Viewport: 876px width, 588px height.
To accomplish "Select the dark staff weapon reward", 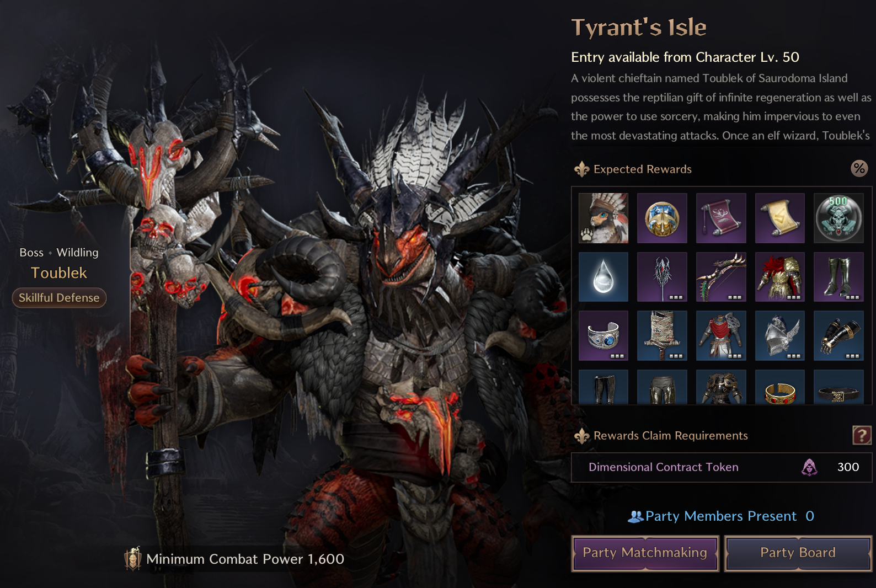I will [662, 277].
